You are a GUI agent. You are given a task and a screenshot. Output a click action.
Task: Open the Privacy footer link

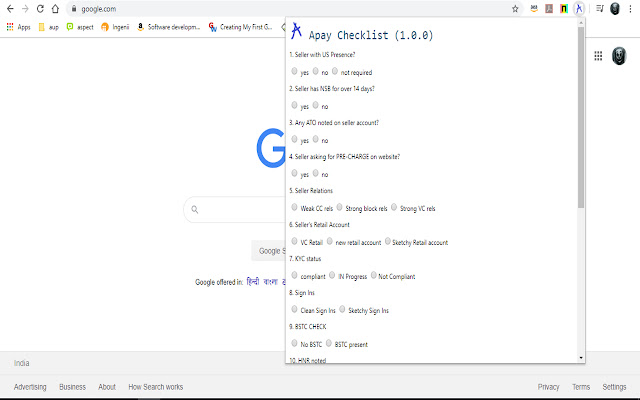click(548, 387)
